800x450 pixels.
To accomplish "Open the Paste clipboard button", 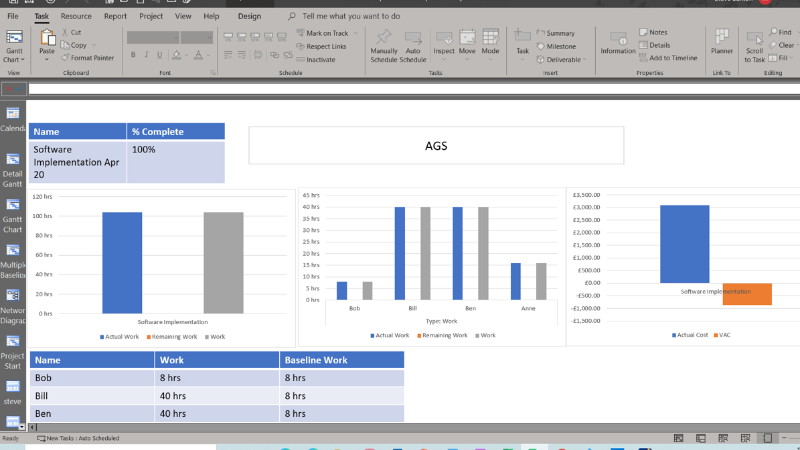I will tap(47, 44).
